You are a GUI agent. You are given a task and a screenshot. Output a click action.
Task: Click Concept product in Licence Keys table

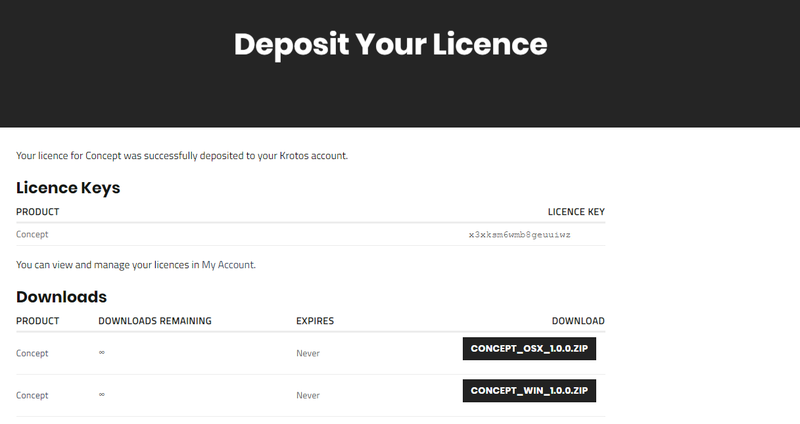(32, 234)
